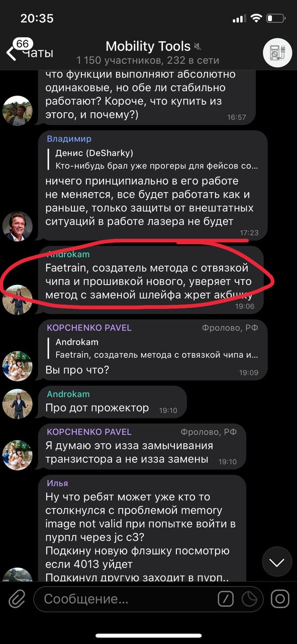Tap the paperclip attachment icon
The height and width of the screenshot is (644, 297).
click(17, 599)
